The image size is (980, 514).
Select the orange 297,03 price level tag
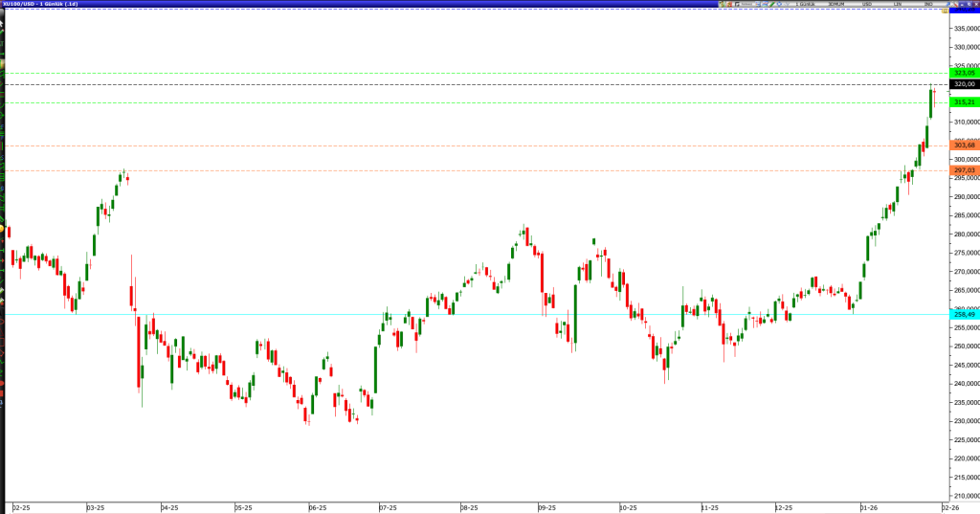(964, 170)
